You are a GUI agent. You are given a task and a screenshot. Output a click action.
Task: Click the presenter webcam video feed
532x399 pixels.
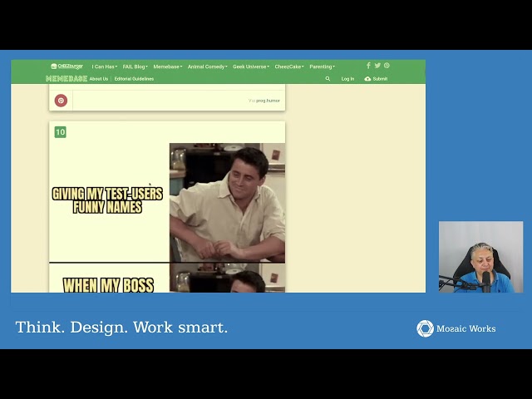point(480,257)
